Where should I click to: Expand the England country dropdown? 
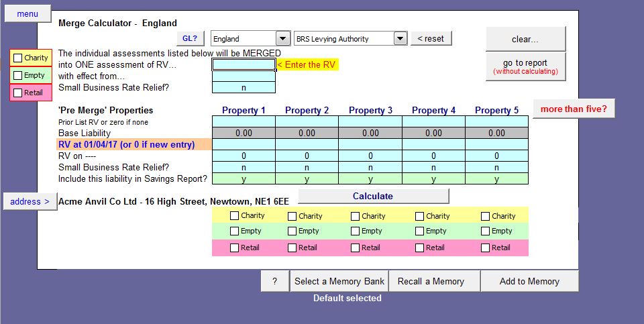click(x=282, y=39)
